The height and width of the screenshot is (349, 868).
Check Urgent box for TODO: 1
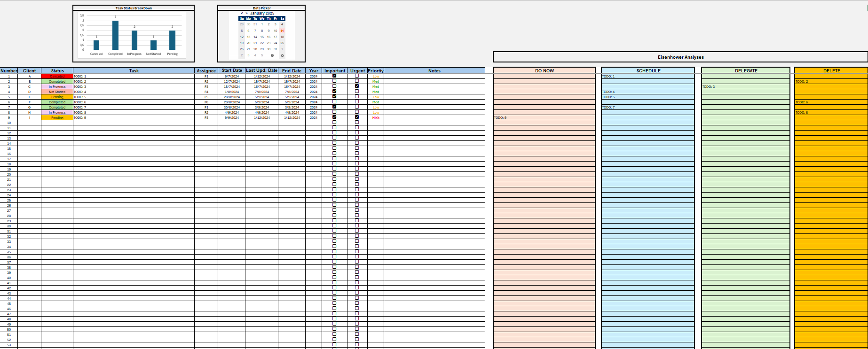pos(357,76)
